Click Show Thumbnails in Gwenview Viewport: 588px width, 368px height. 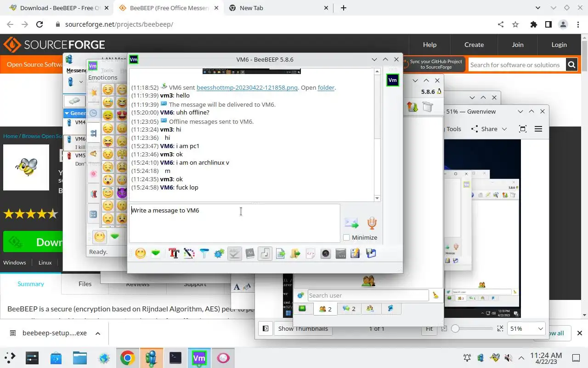(x=303, y=328)
